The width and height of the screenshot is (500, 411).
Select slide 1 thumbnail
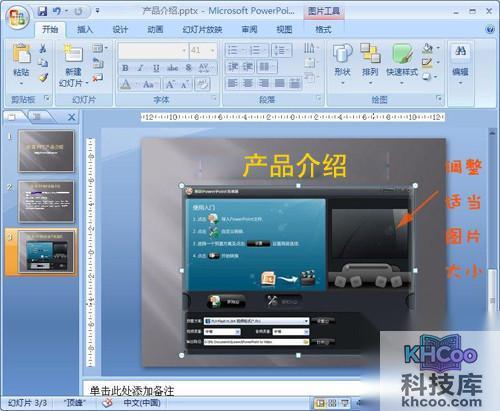(46, 151)
